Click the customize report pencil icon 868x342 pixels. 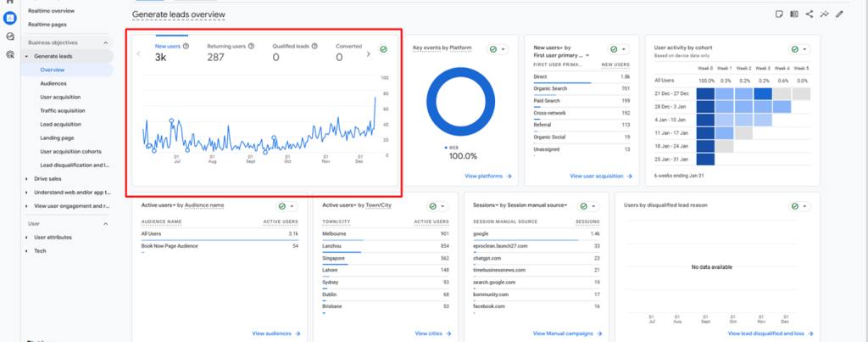coord(840,14)
